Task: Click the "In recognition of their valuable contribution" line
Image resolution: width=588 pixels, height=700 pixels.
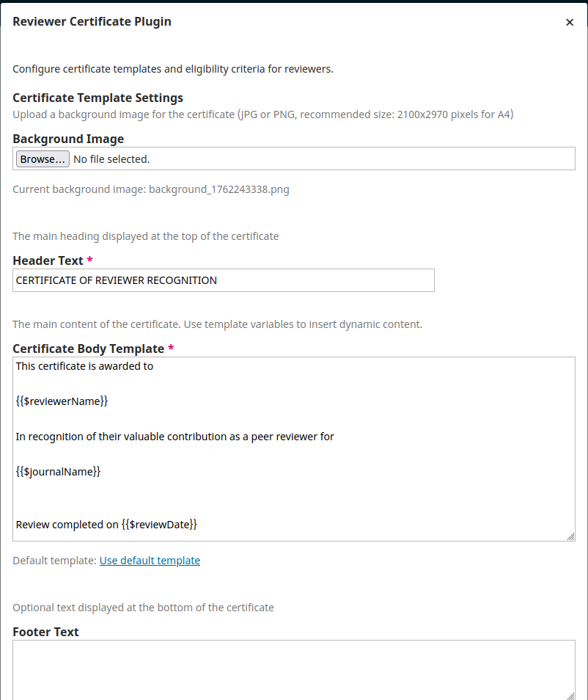Action: pos(175,437)
